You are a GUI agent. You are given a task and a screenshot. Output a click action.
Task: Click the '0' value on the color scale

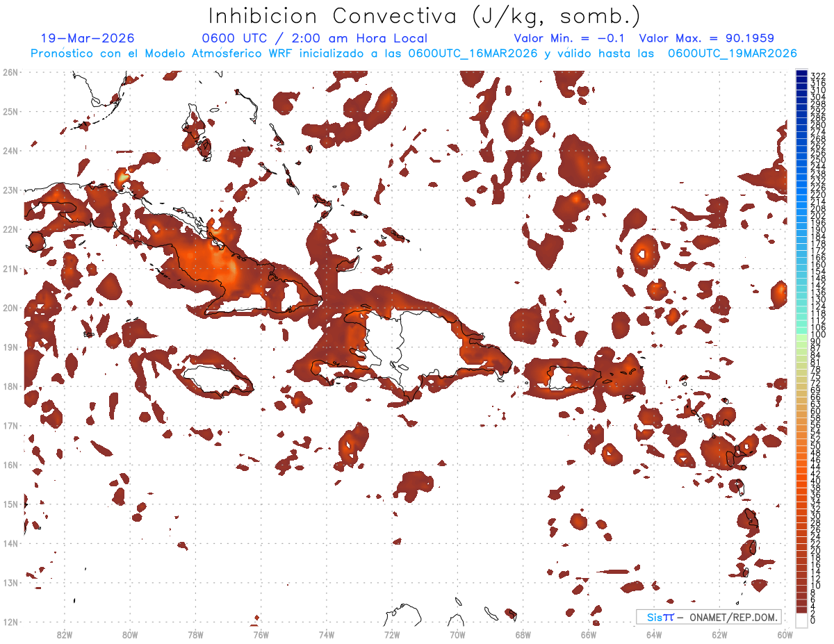tap(814, 620)
